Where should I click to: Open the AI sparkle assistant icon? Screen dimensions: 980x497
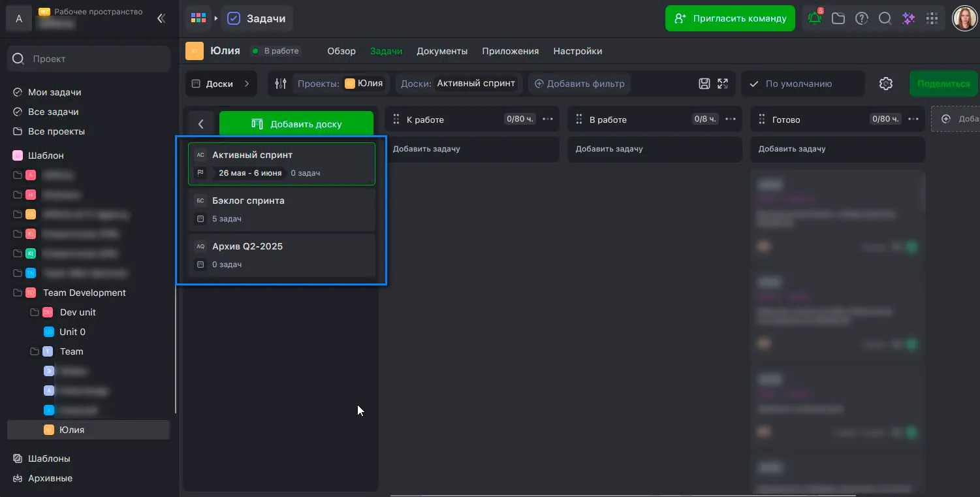908,18
